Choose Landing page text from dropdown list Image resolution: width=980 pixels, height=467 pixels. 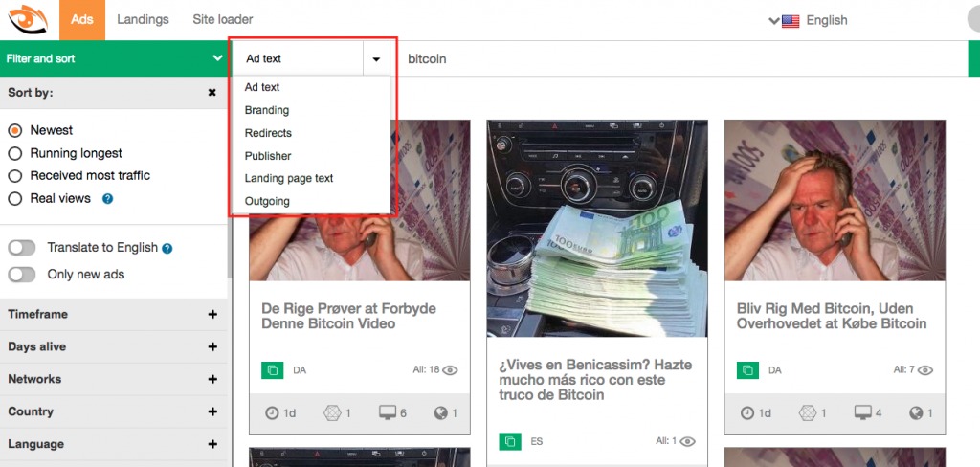click(x=289, y=179)
